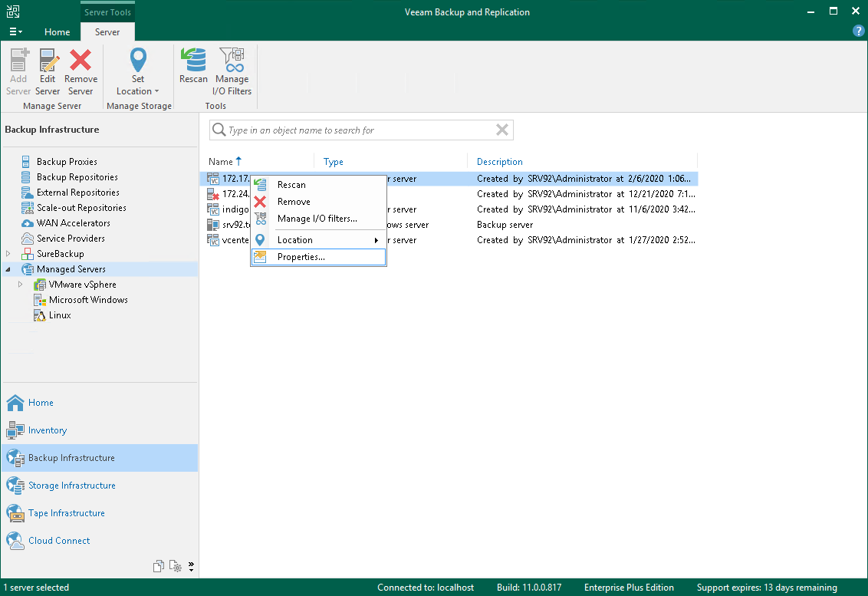Select WAN Accelerators in the tree
Screen dimensions: 868x596
(x=73, y=223)
